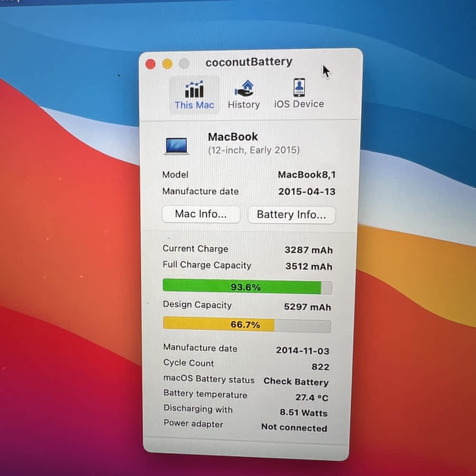
Task: Click the Current Charge label
Action: pos(196,248)
